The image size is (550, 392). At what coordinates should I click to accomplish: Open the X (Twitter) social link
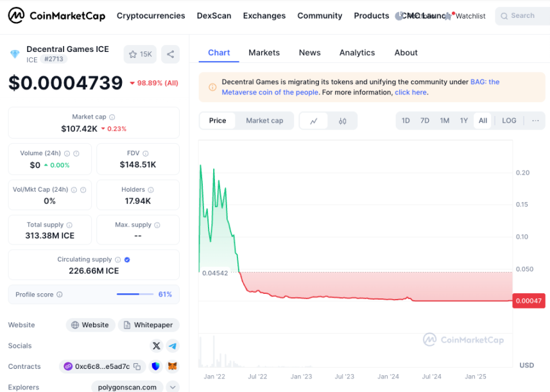(x=157, y=346)
